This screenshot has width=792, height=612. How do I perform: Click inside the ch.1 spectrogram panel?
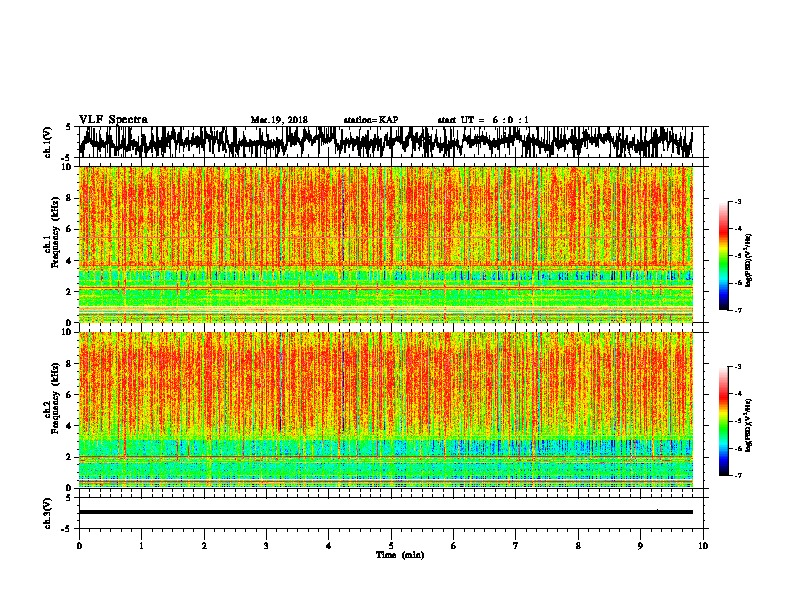[x=386, y=244]
